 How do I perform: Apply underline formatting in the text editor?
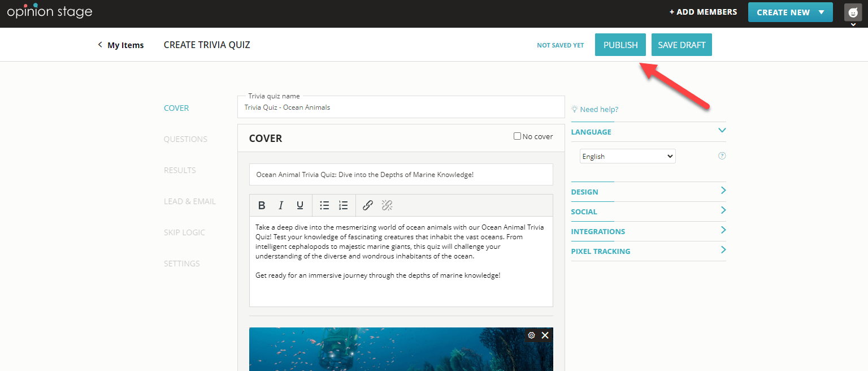click(300, 205)
